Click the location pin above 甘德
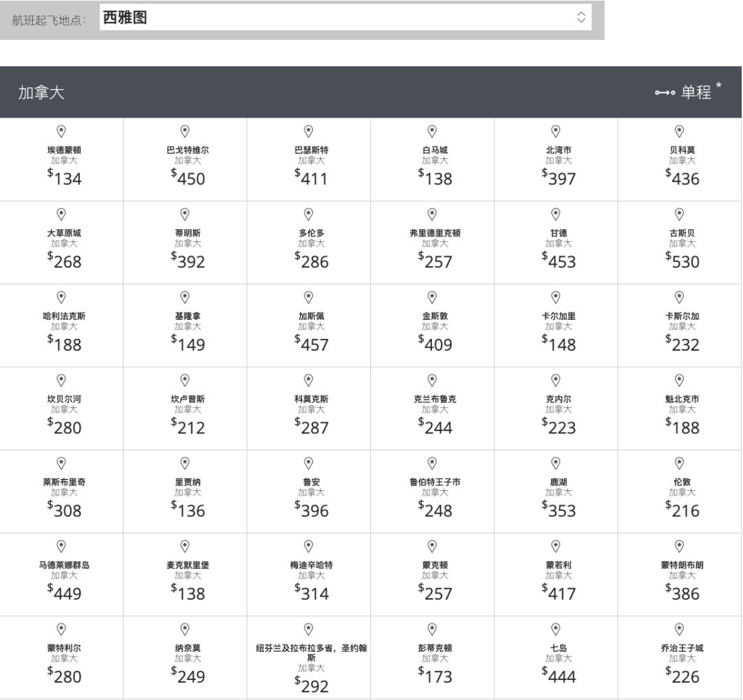 (x=556, y=214)
